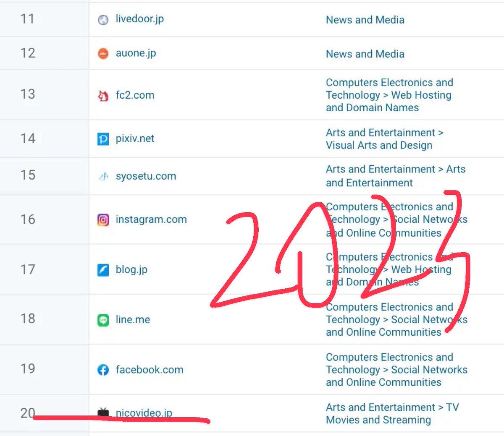Click the green LINE logo icon
This screenshot has height=436, width=504.
[103, 320]
